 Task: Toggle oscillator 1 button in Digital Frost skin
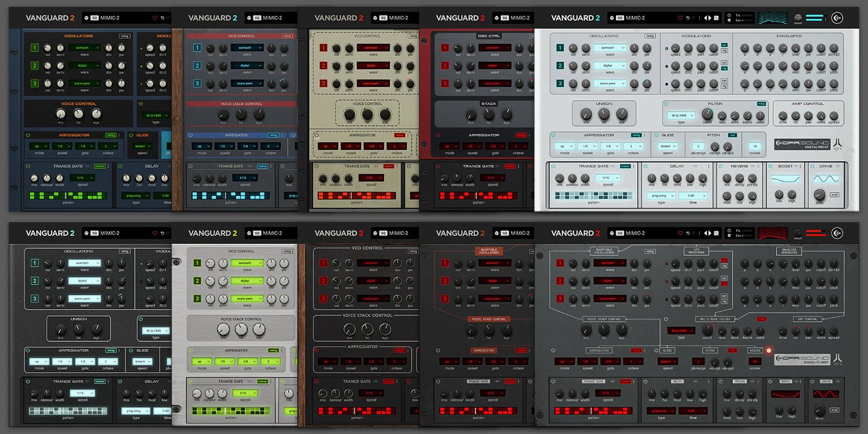click(x=560, y=48)
